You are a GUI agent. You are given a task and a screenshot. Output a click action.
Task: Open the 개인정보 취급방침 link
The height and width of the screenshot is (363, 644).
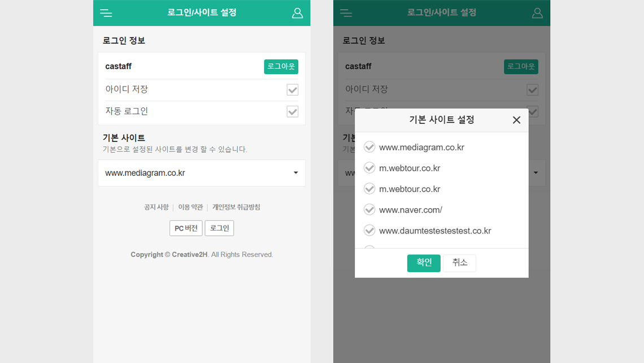click(x=236, y=208)
